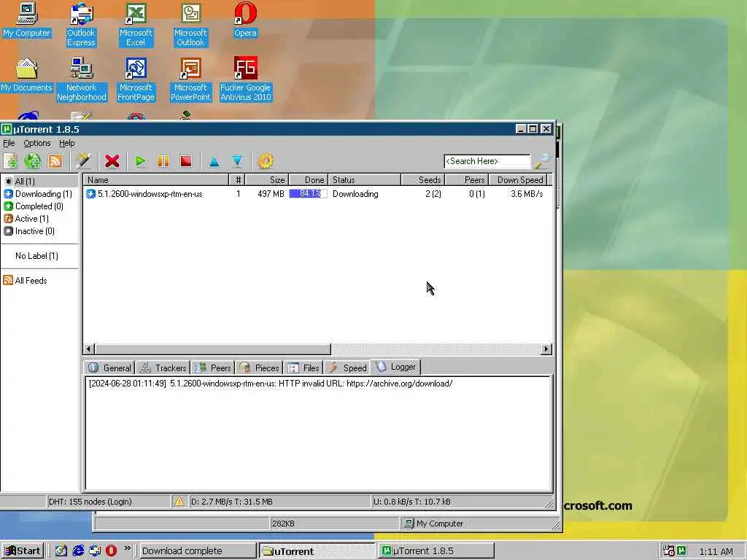Open Preferences gear icon in the toolbar
This screenshot has width=747, height=560.
click(x=266, y=161)
